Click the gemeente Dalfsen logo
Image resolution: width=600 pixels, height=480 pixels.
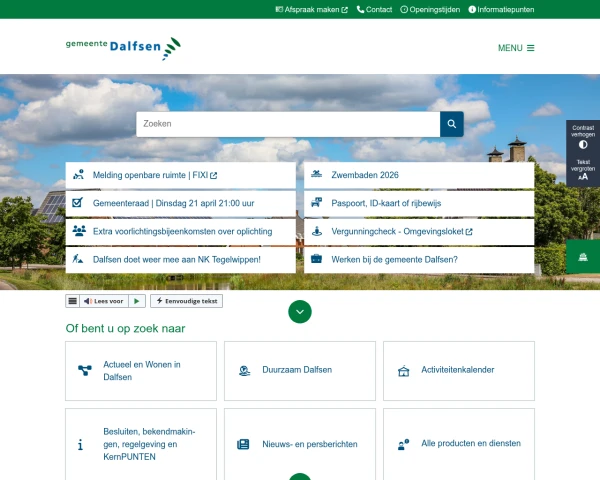click(x=123, y=49)
